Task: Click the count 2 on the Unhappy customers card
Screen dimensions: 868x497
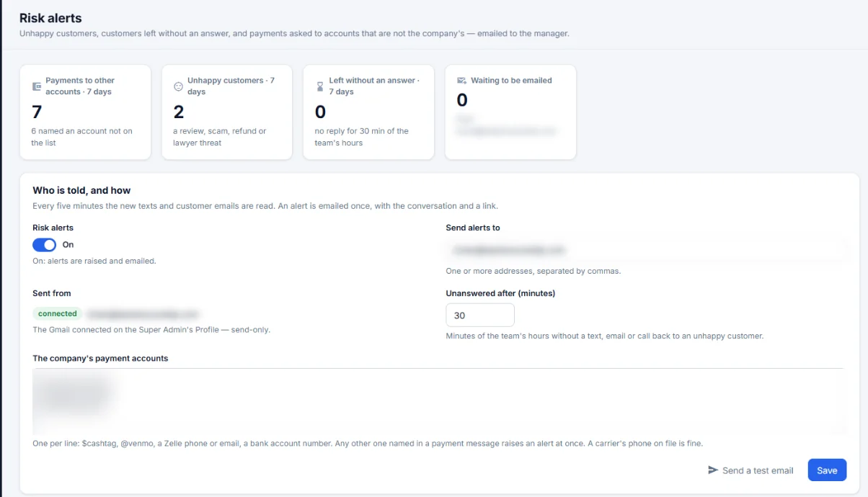Action: [179, 112]
